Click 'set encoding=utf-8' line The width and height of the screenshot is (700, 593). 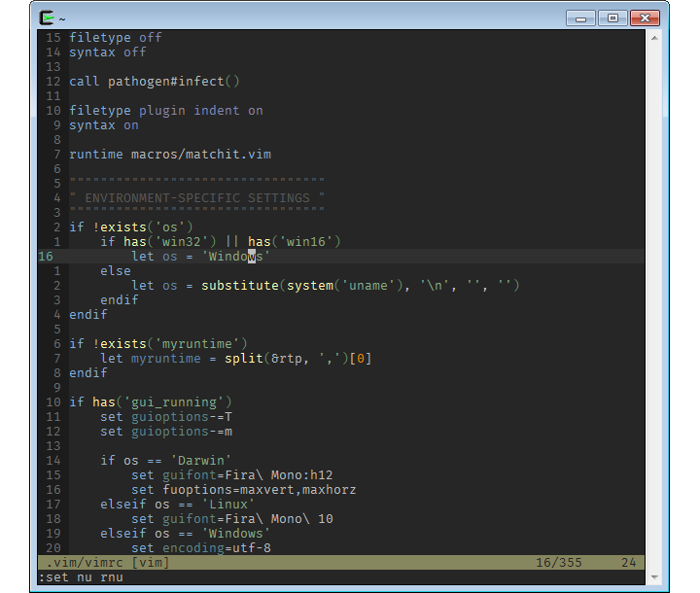(201, 548)
